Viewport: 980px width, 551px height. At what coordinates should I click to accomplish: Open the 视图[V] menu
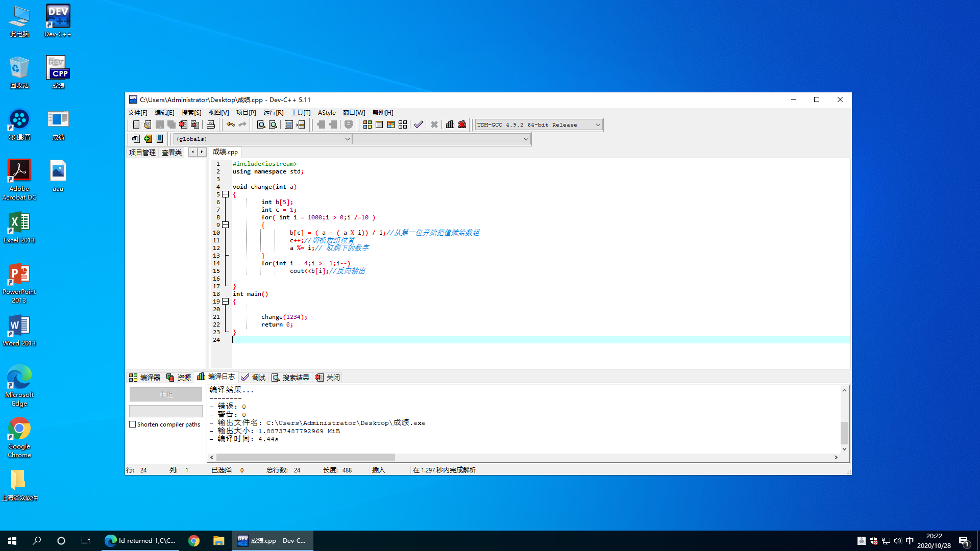pos(218,113)
